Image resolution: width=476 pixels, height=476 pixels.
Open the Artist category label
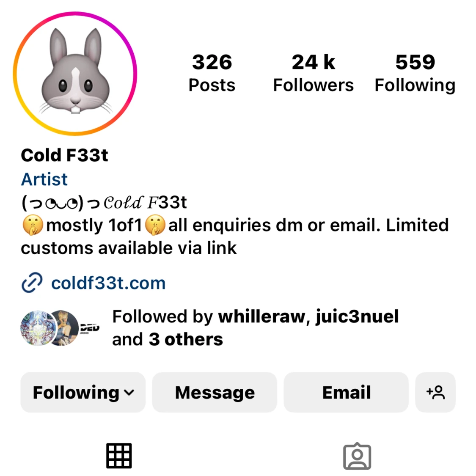44,179
